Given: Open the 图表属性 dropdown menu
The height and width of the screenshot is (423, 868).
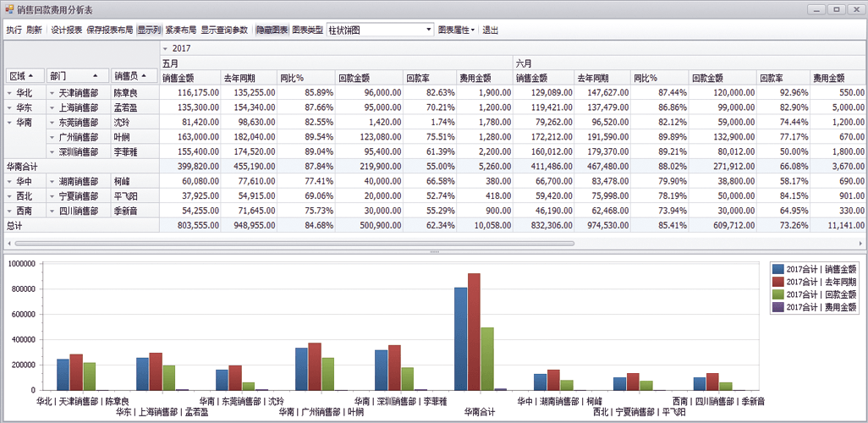Looking at the screenshot, I should 456,30.
